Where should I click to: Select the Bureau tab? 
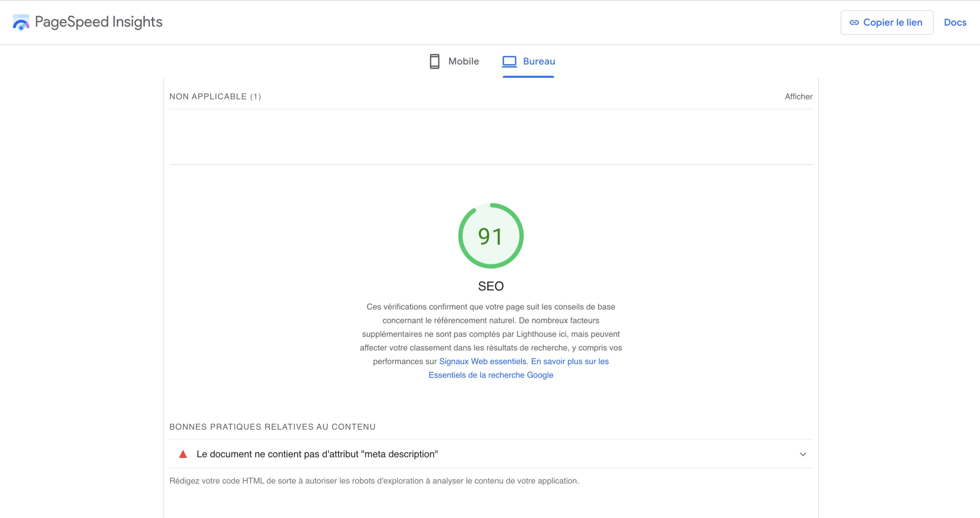click(x=528, y=61)
